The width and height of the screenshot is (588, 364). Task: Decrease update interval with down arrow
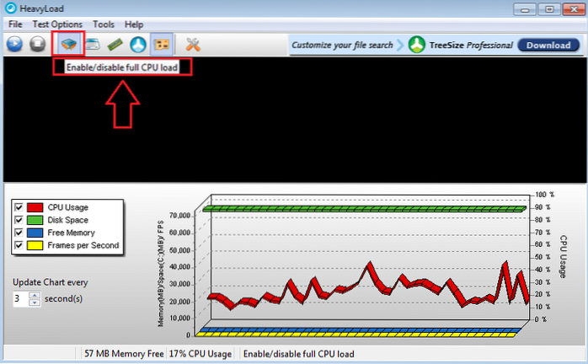34,302
